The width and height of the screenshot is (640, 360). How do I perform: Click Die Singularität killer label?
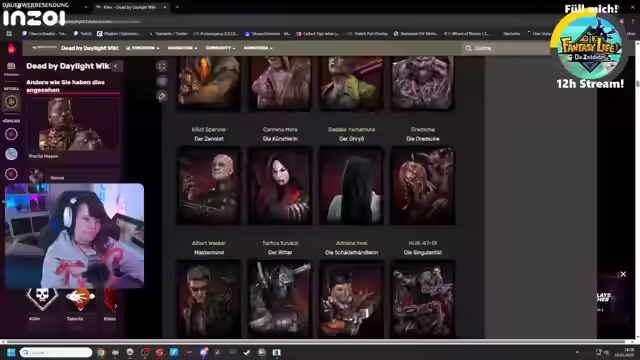[422, 253]
